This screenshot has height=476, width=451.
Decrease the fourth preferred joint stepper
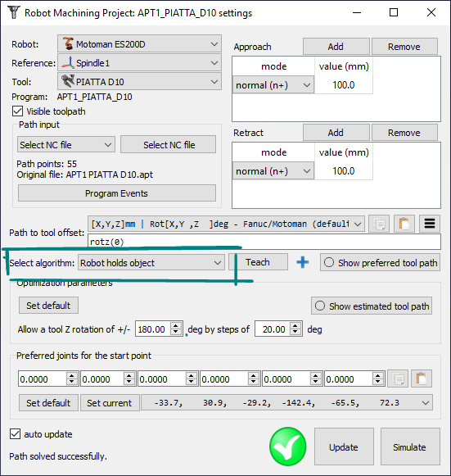pyautogui.click(x=254, y=383)
